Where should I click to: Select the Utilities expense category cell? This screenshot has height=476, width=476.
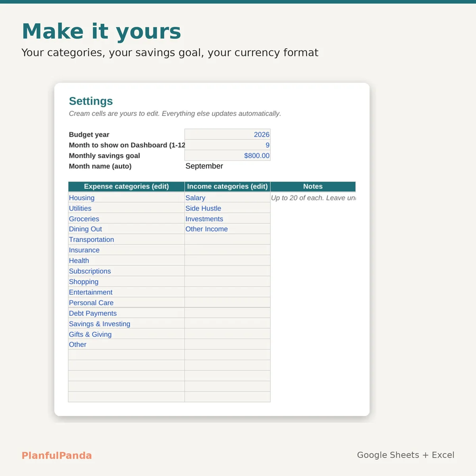(x=127, y=208)
